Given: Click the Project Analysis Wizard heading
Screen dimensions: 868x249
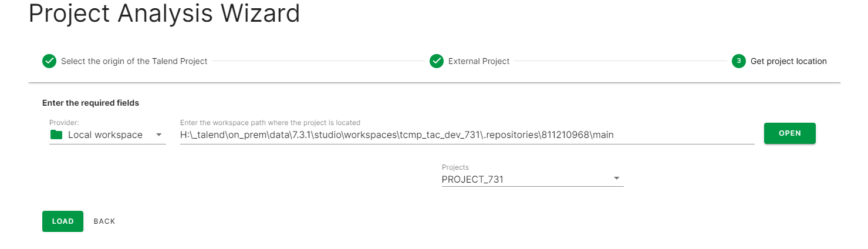Looking at the screenshot, I should tap(164, 14).
